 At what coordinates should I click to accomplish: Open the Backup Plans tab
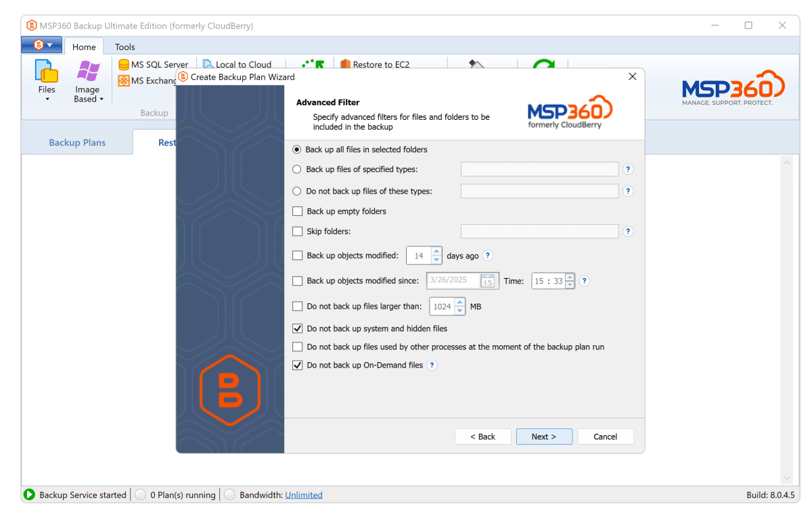pyautogui.click(x=77, y=143)
